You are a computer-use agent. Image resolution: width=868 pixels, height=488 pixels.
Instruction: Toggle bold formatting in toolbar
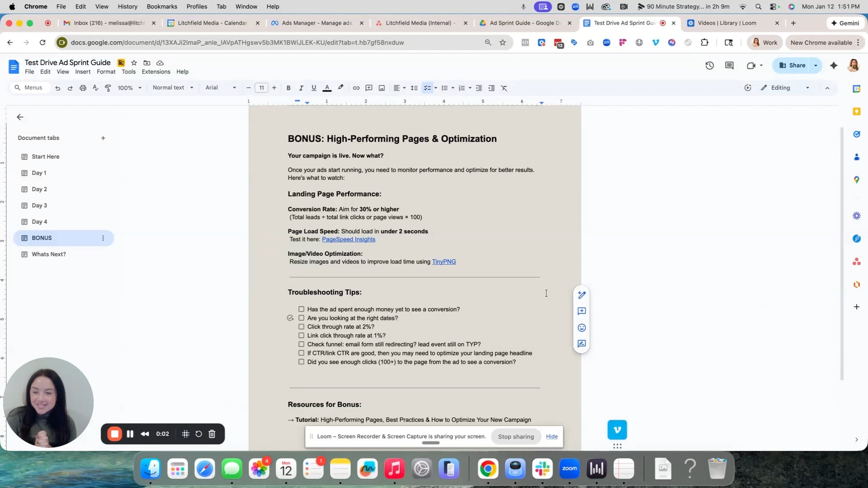point(288,88)
